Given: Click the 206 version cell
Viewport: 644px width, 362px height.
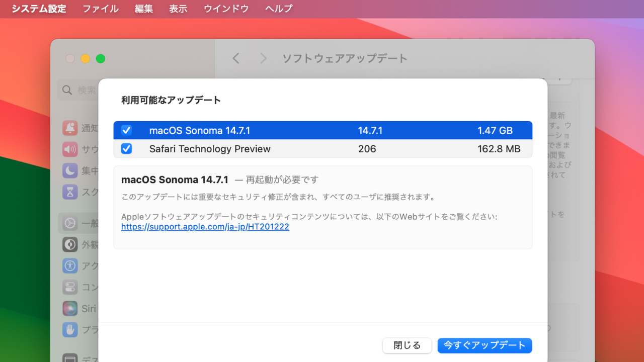Looking at the screenshot, I should (x=367, y=149).
